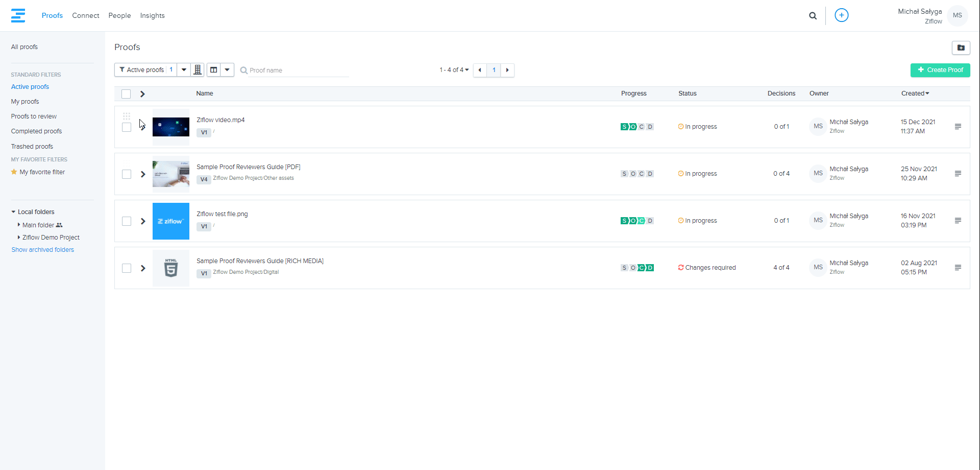
Task: Expand the RICH MEDIA proof row
Action: (143, 268)
